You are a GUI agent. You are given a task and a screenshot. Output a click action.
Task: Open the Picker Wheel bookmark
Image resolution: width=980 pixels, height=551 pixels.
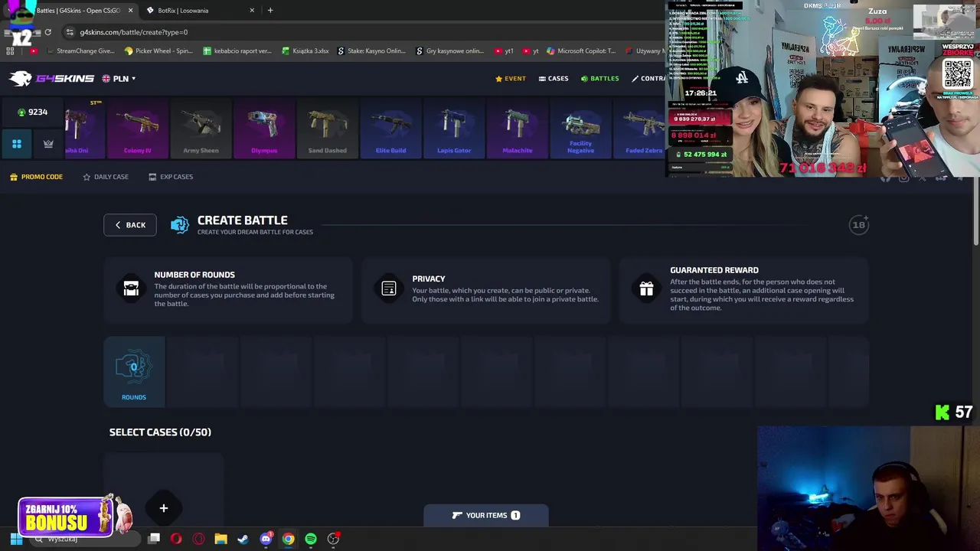[x=158, y=51]
